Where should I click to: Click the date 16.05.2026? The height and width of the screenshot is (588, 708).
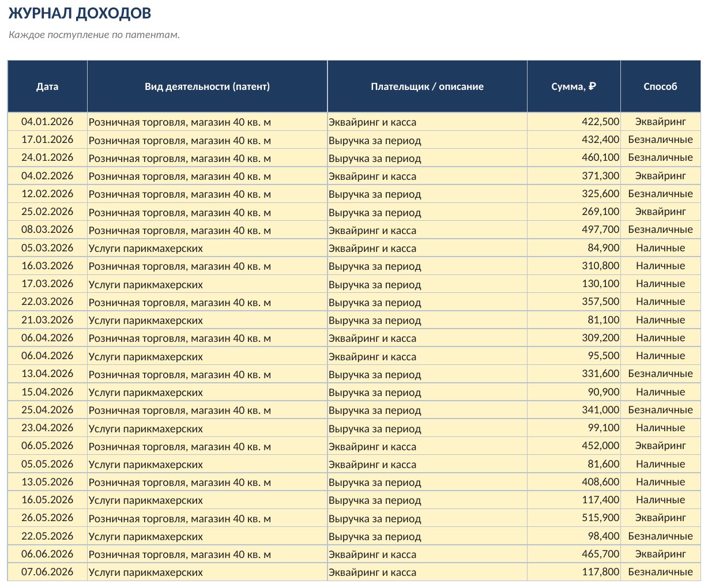coord(47,500)
